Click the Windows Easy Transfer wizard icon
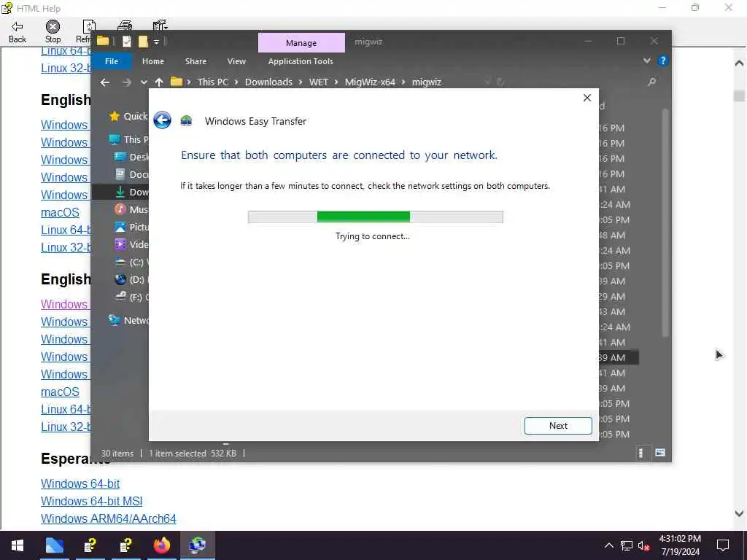This screenshot has width=747, height=560. coord(186,121)
